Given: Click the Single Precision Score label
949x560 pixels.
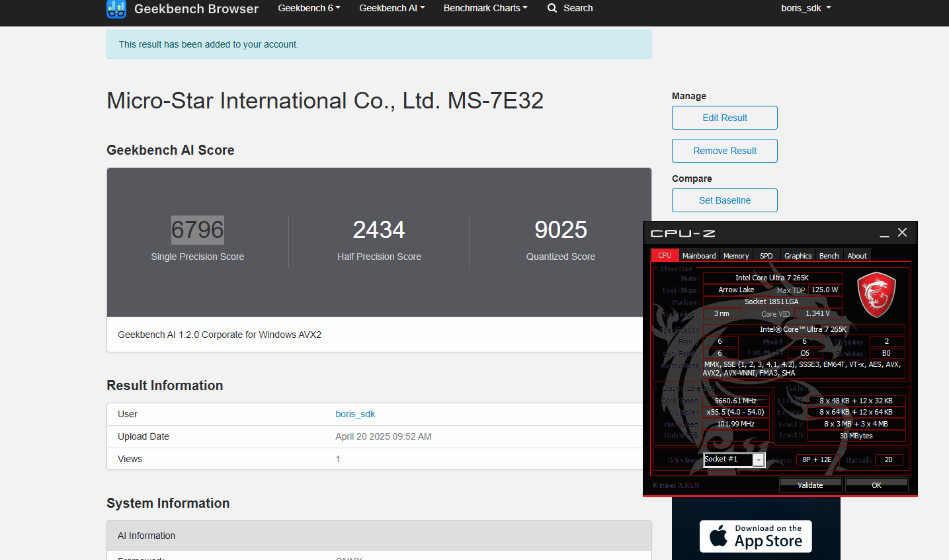Looking at the screenshot, I should click(198, 257).
